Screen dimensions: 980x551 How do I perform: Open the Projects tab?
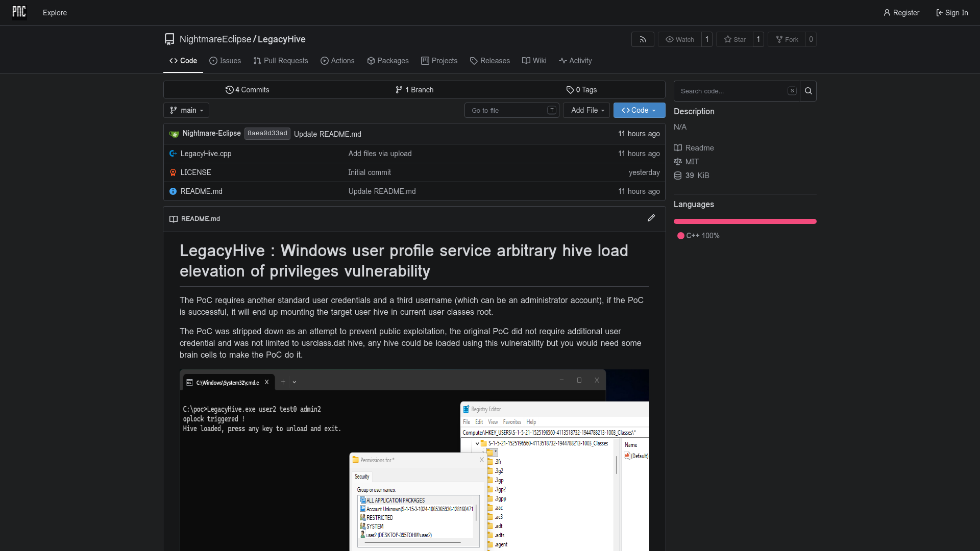pos(439,61)
